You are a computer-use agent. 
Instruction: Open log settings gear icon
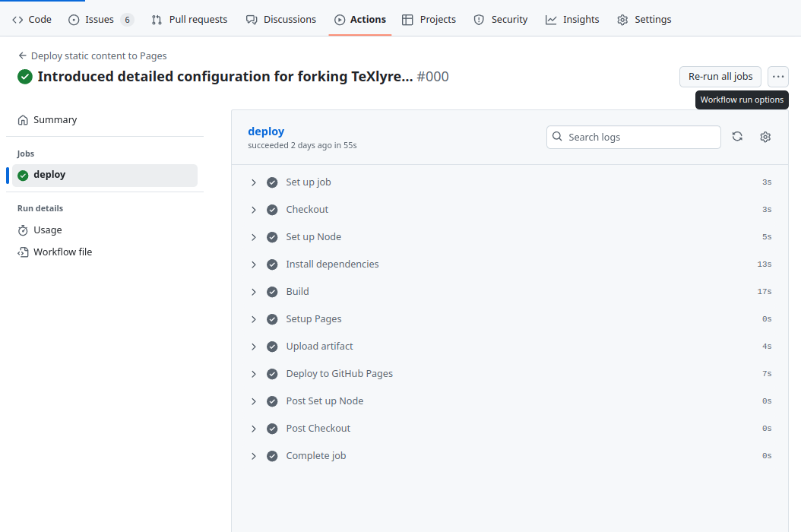click(x=765, y=137)
